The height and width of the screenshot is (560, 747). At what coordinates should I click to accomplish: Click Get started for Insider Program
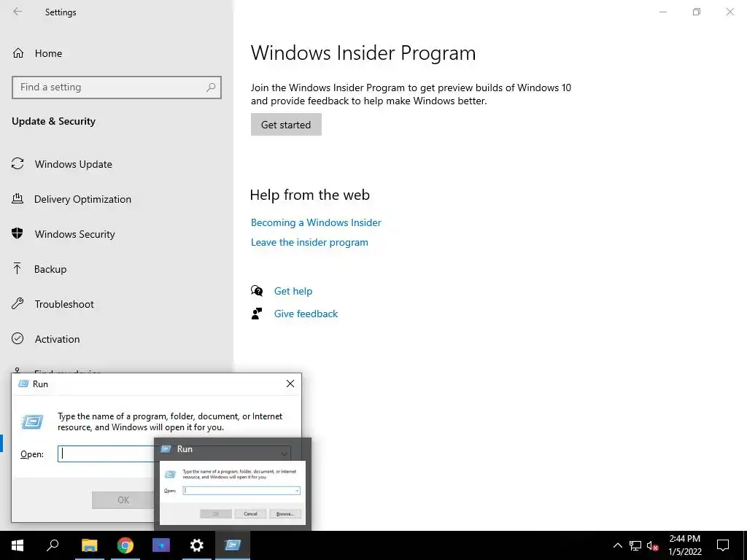[x=286, y=124]
